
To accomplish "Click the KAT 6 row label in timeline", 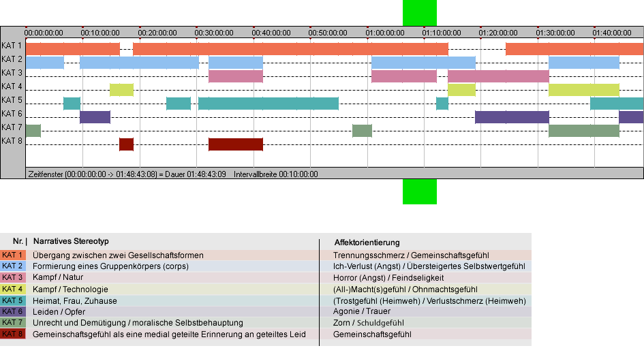I will coord(12,113).
